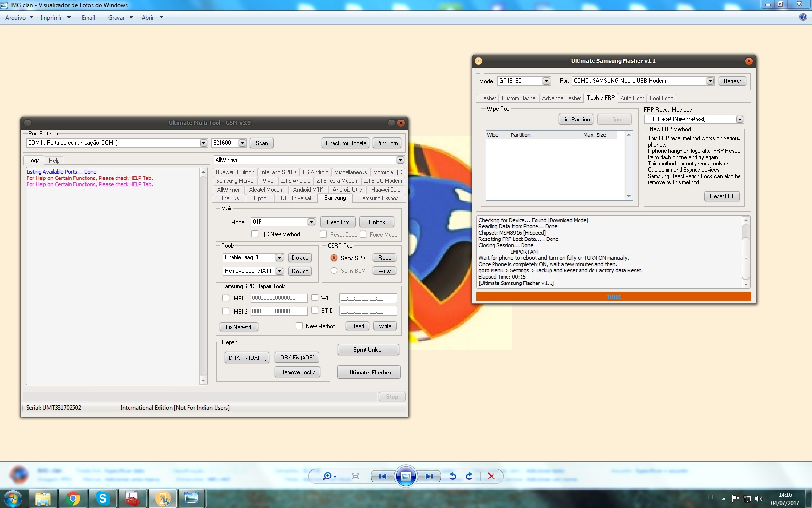812x508 pixels.
Task: Click the network tray icon
Action: 747,499
